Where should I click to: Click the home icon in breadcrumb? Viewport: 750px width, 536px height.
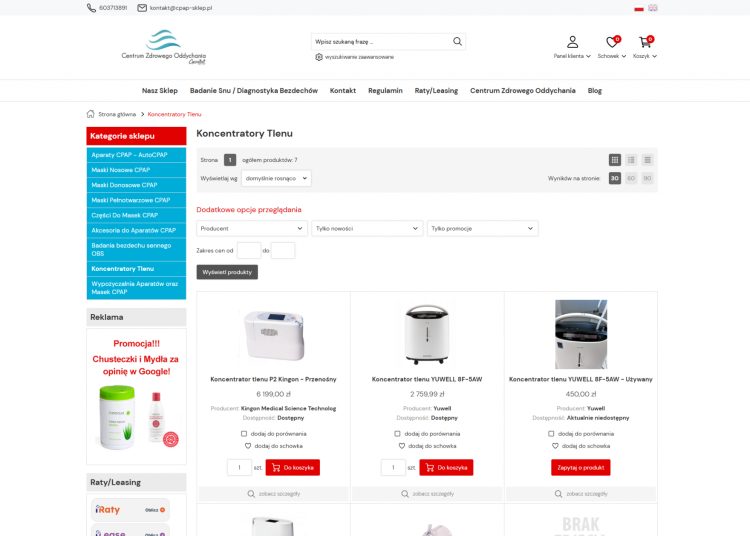click(91, 114)
